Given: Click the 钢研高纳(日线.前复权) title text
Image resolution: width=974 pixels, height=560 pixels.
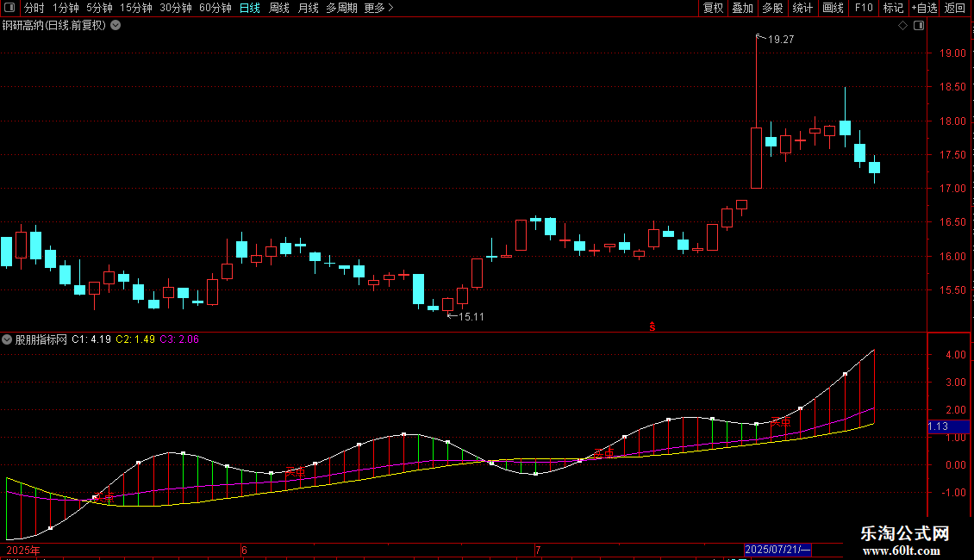Looking at the screenshot, I should coord(54,26).
